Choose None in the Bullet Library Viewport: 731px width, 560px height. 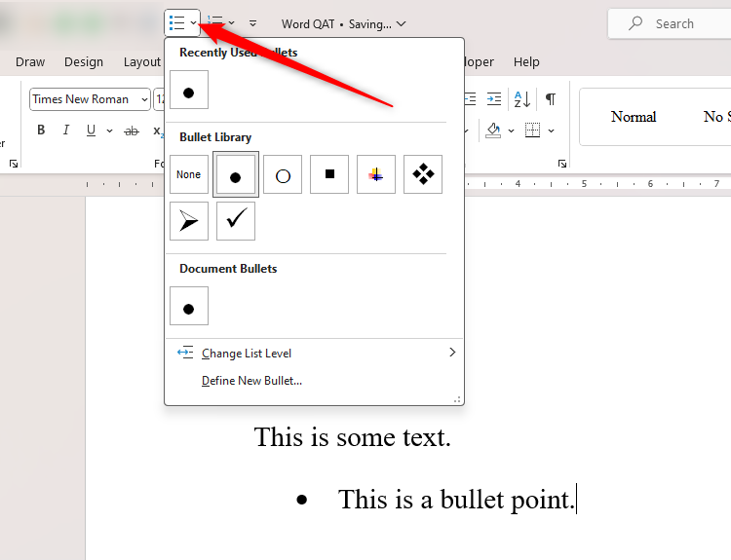point(189,174)
